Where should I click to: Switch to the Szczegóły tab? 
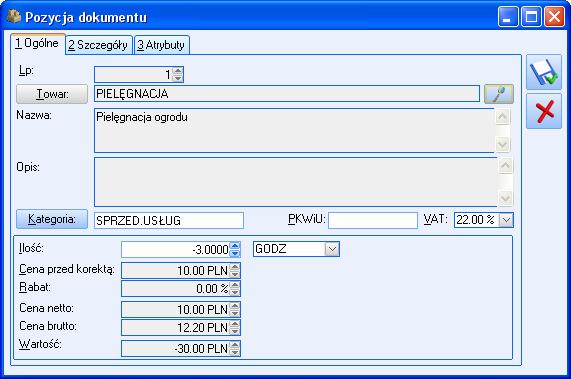tap(98, 45)
